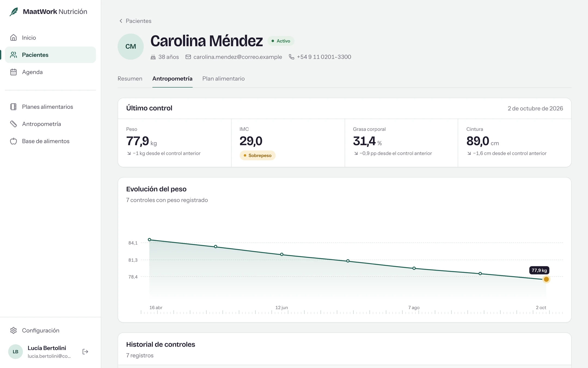This screenshot has width=588, height=368.
Task: Click the email carolina.mendez@correo.example
Action: (x=238, y=57)
